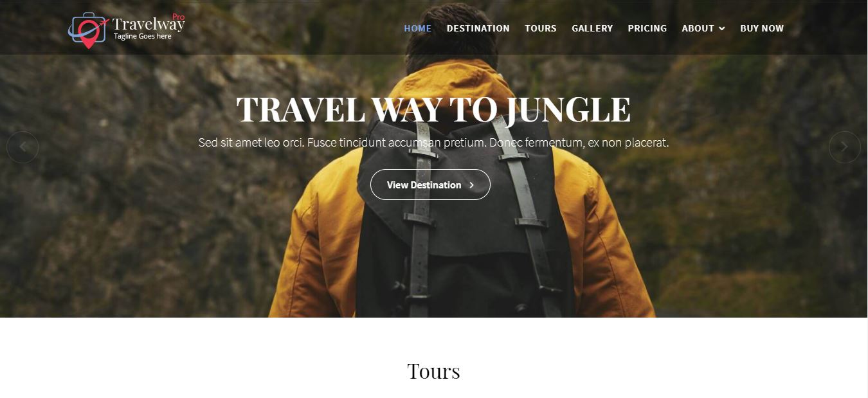The width and height of the screenshot is (868, 398).
Task: Click the Travel Way to Jungle headline
Action: 433,109
